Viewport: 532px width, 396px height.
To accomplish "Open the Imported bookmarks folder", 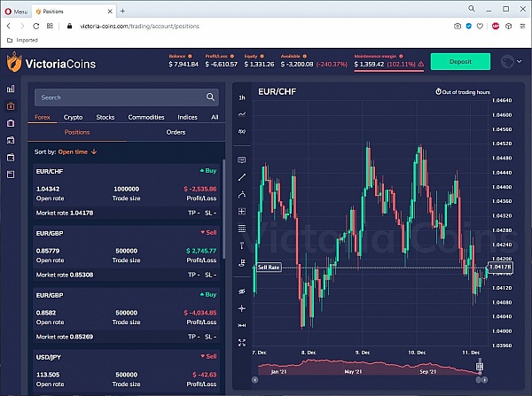I will (x=22, y=40).
